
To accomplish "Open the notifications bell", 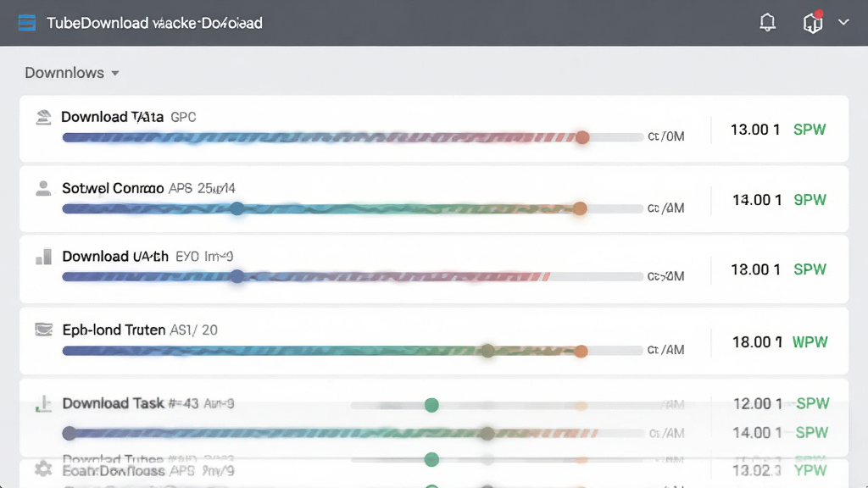I will pyautogui.click(x=767, y=23).
